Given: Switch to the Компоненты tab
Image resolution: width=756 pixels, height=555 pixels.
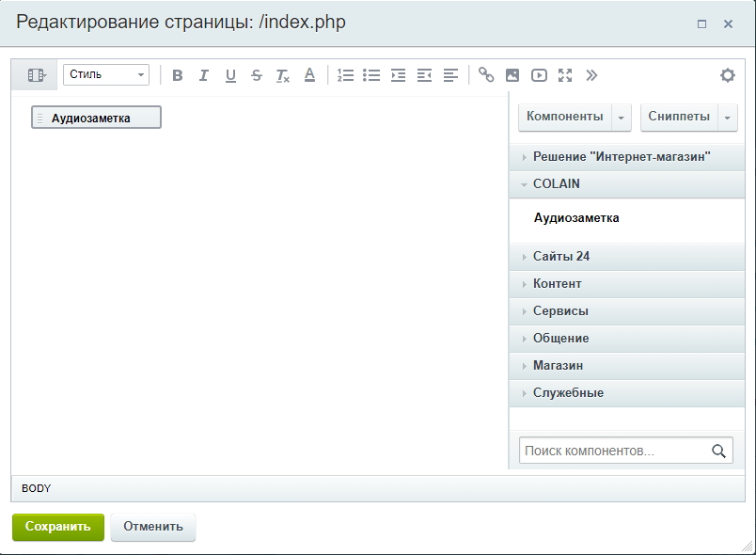Looking at the screenshot, I should coord(565,117).
